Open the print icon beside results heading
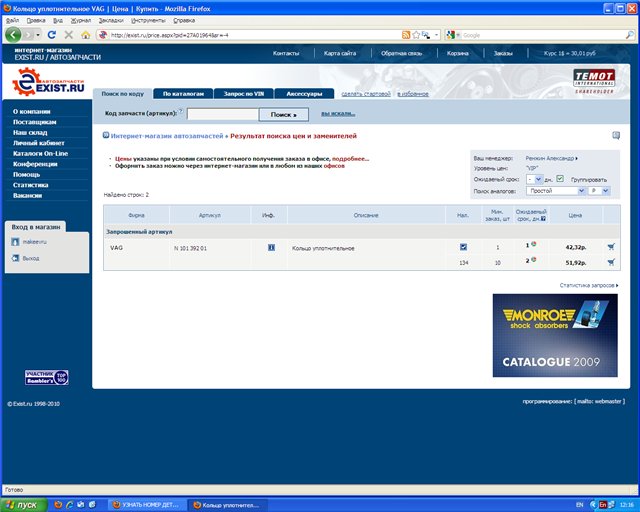 click(616, 136)
